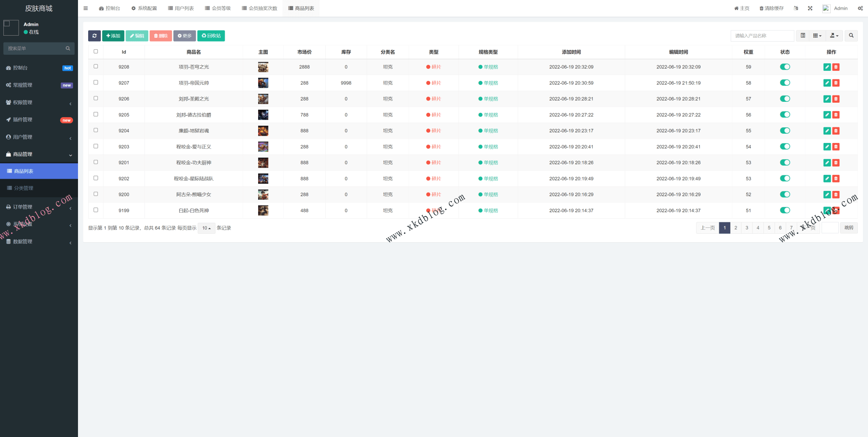Toggle status switch for row 9203
Viewport: 868px width, 437px height.
(x=785, y=146)
